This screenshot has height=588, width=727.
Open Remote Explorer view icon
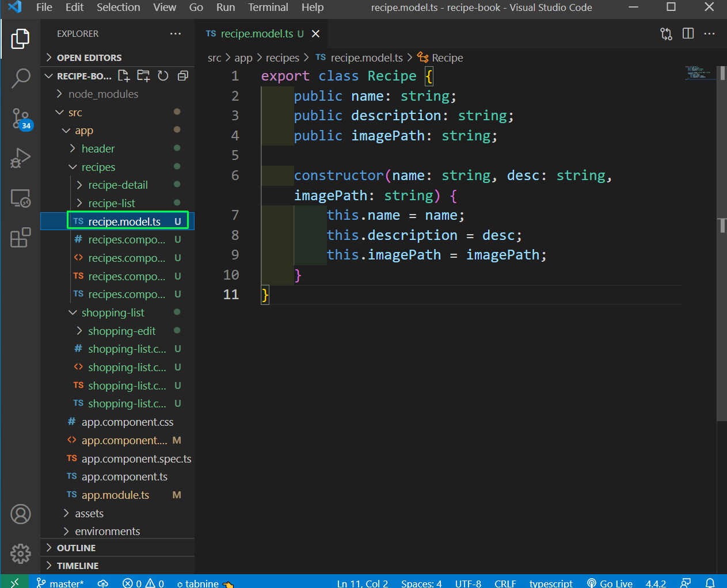tap(20, 198)
